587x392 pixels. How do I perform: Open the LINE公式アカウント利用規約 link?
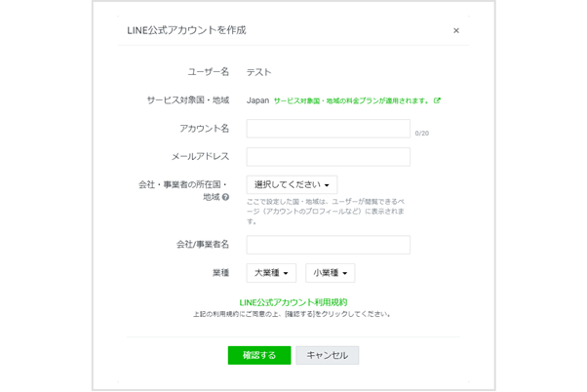coord(293,302)
